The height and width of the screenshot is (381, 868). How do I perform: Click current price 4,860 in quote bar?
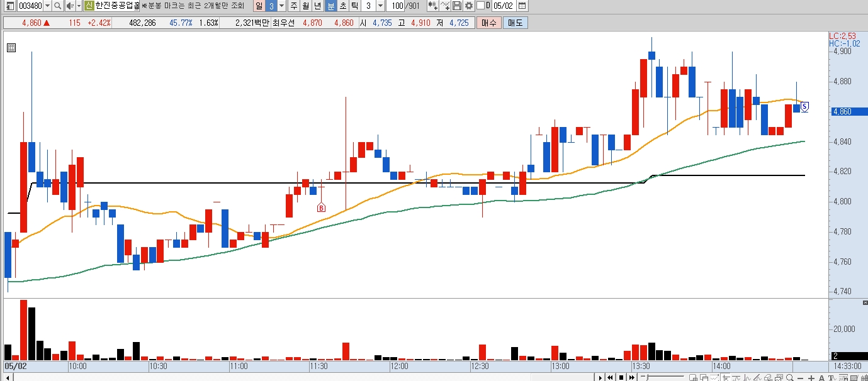(x=31, y=23)
